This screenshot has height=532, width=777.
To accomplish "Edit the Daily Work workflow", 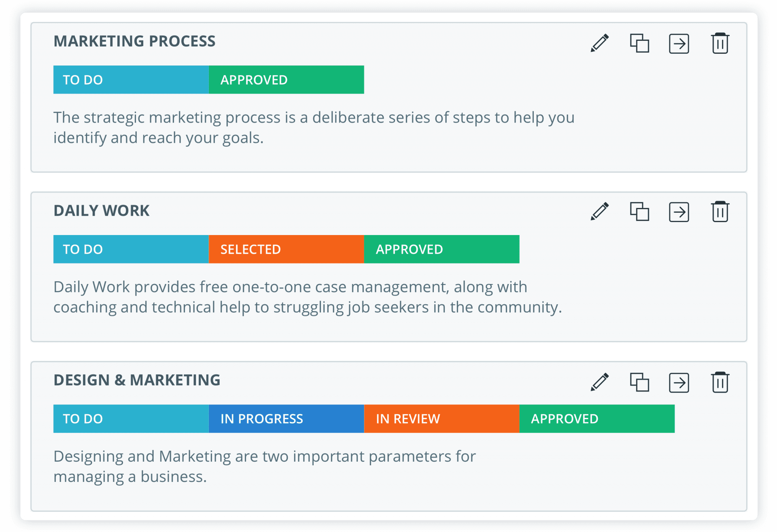I will [599, 212].
